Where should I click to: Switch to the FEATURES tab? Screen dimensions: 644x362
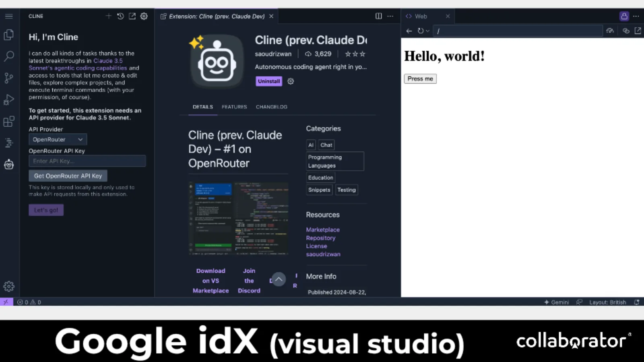click(234, 107)
